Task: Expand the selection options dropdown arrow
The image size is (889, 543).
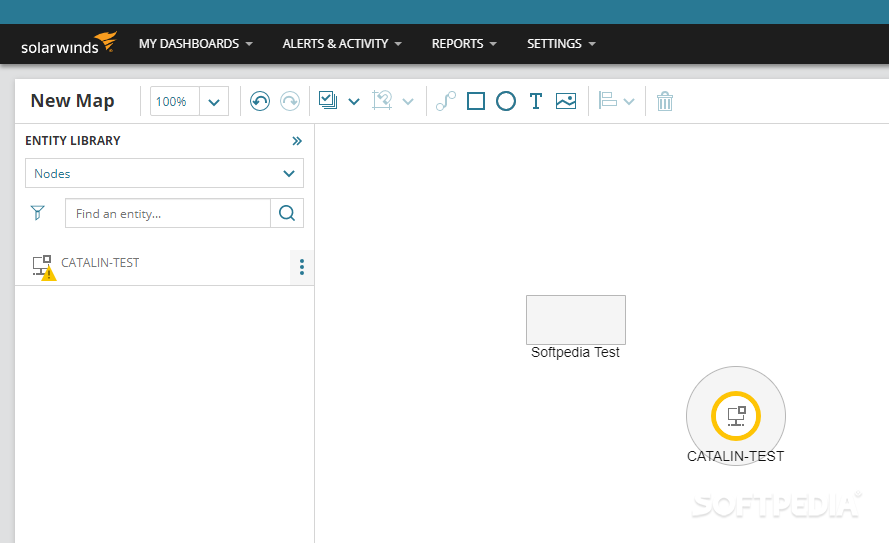Action: pos(354,102)
